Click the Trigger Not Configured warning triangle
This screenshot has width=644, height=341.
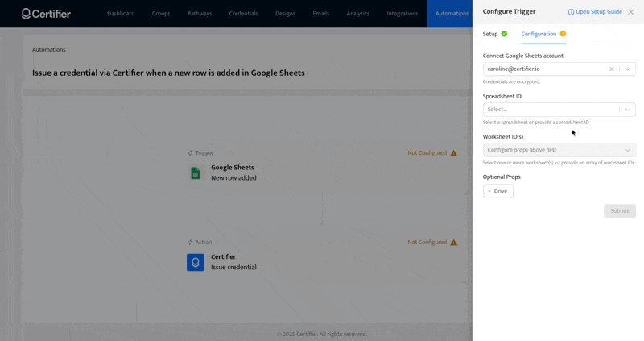[453, 153]
